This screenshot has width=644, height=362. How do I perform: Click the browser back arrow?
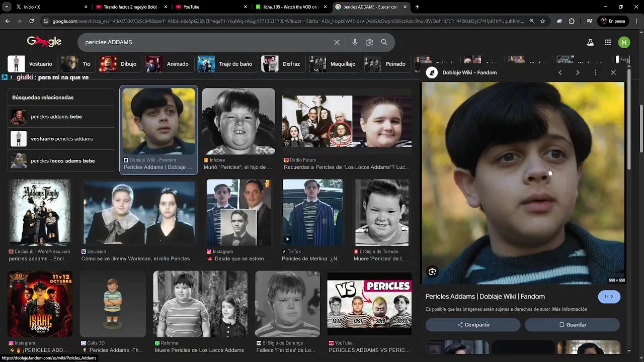[x=7, y=21]
